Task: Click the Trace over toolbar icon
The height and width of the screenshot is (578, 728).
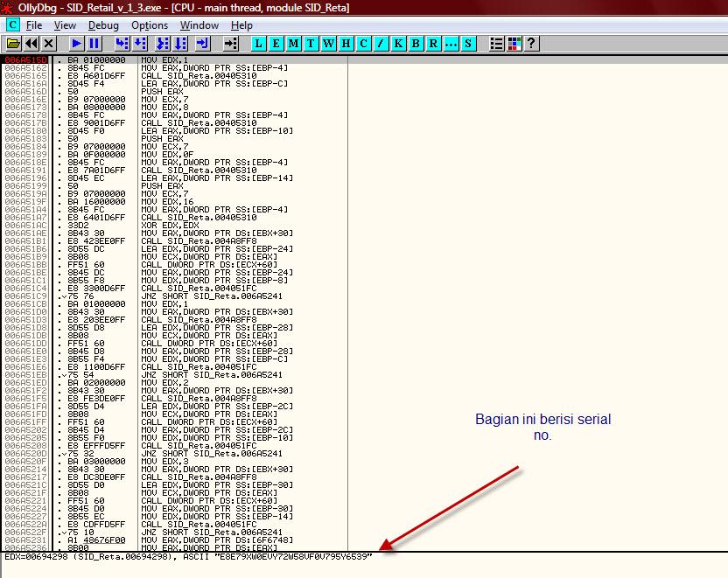Action: (x=179, y=44)
